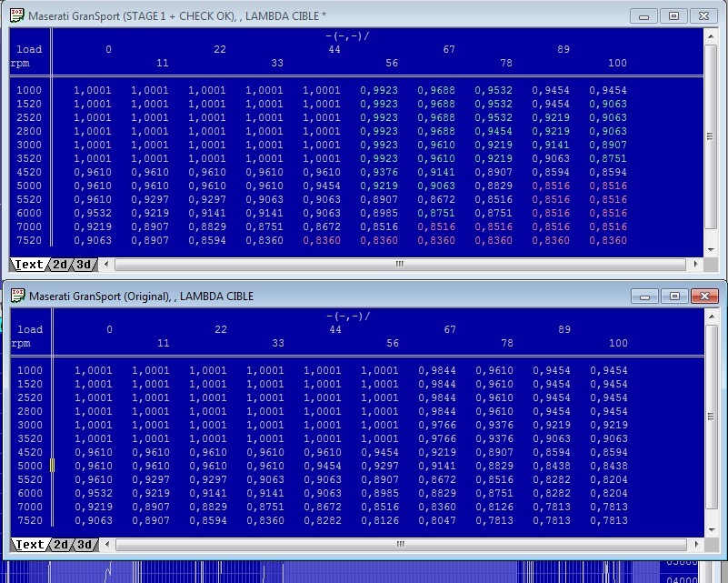
Task: Select the Text tab in STAGE 1 window
Action: coord(29,265)
